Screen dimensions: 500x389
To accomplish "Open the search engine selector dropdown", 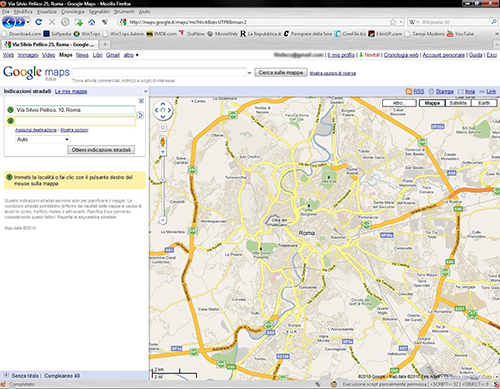I will click(414, 22).
